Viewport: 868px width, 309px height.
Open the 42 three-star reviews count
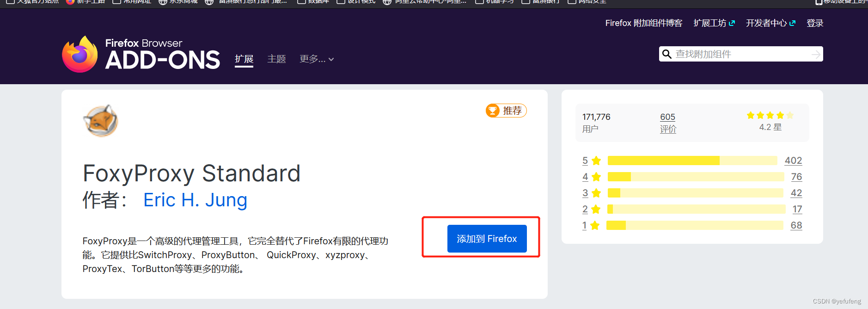[796, 193]
